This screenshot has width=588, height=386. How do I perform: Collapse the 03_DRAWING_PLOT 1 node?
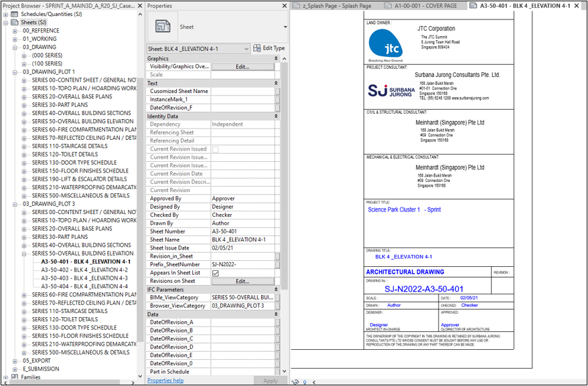pos(15,72)
